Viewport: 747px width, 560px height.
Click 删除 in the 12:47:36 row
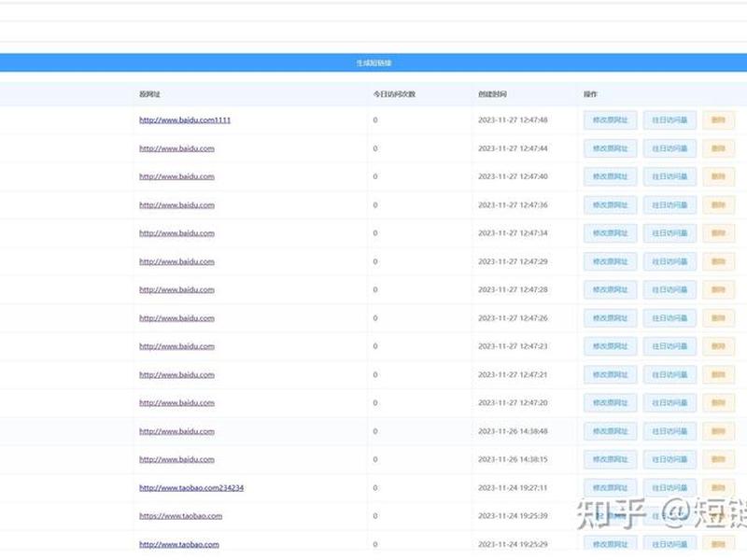[x=718, y=205]
